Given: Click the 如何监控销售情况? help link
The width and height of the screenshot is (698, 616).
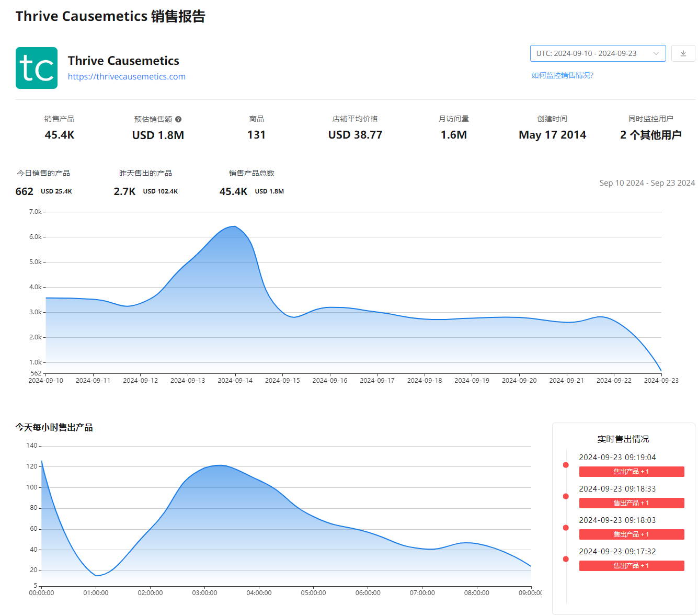Looking at the screenshot, I should pos(562,75).
